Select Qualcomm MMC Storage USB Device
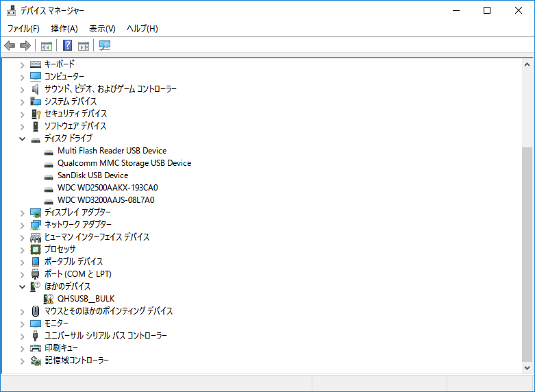535x392 pixels. [x=124, y=163]
